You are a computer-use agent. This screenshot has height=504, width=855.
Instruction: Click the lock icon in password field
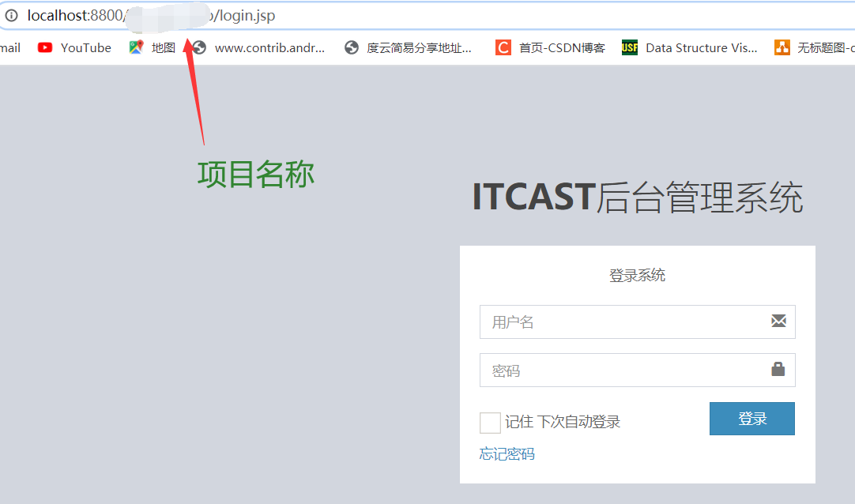click(778, 369)
